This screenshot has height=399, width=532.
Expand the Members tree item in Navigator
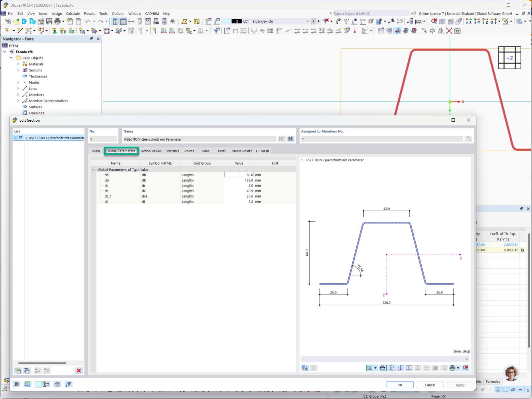click(x=18, y=94)
